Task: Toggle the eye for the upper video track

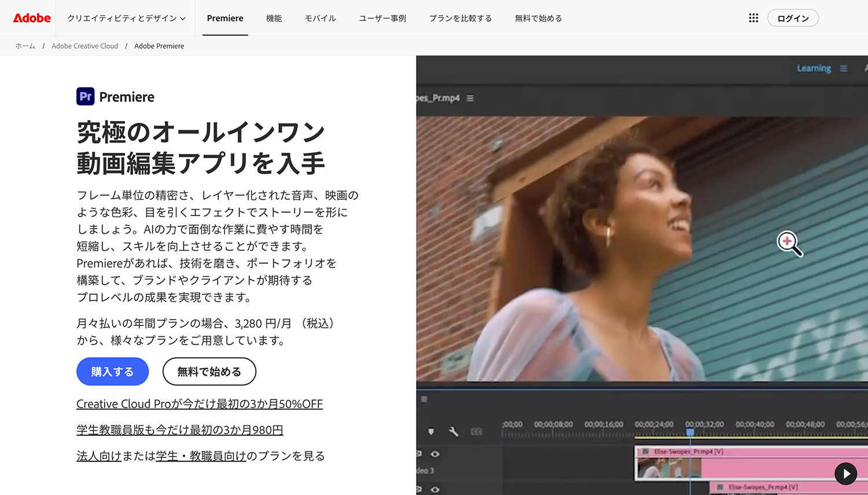Action: pyautogui.click(x=435, y=454)
